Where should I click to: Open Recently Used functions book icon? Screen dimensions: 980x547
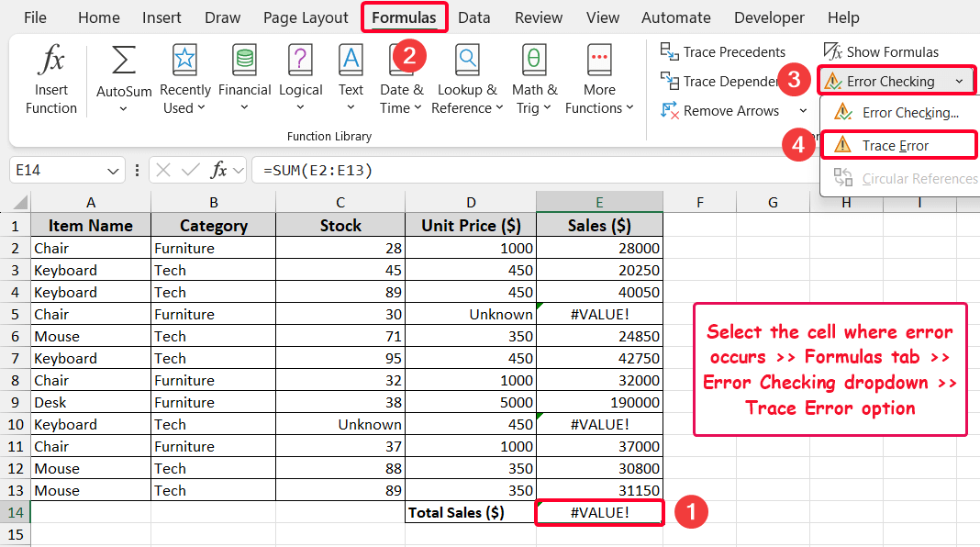[184, 62]
